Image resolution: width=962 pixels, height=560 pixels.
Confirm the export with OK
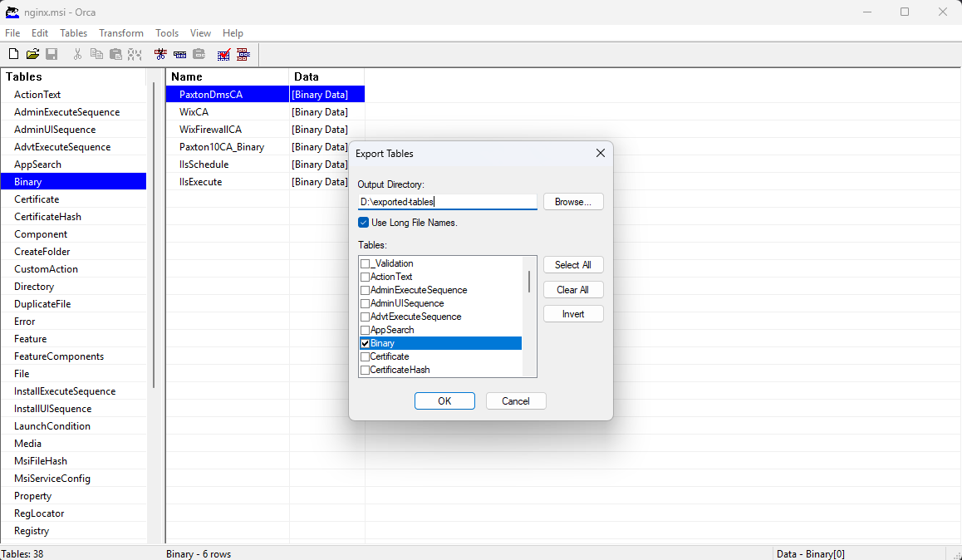444,400
